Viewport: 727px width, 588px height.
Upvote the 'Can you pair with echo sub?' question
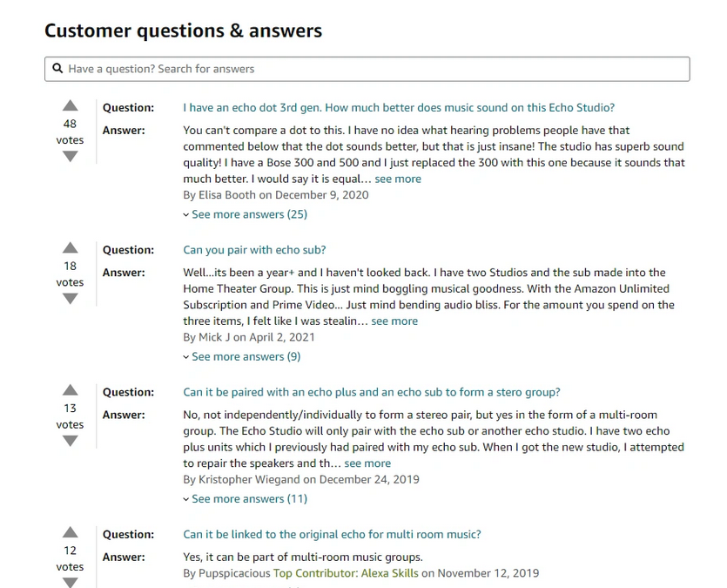pyautogui.click(x=70, y=247)
